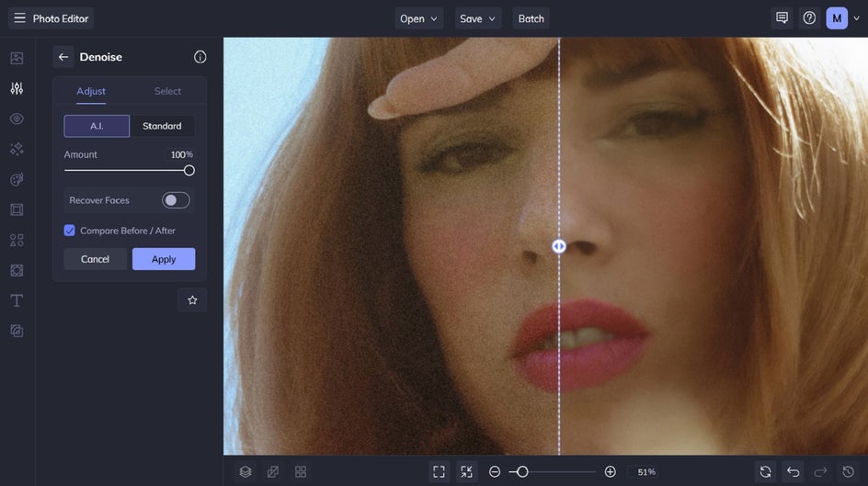
Task: Open the grid view icon in bottom bar
Action: pyautogui.click(x=301, y=471)
